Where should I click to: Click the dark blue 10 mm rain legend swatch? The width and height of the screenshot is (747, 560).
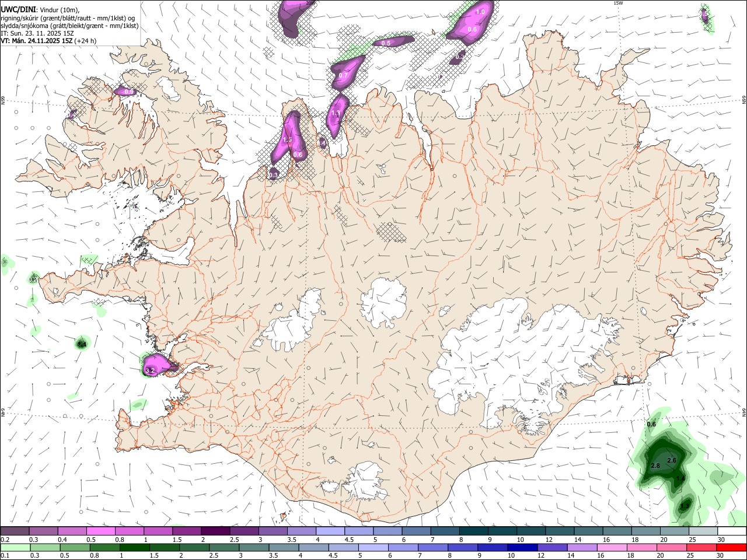(x=522, y=548)
